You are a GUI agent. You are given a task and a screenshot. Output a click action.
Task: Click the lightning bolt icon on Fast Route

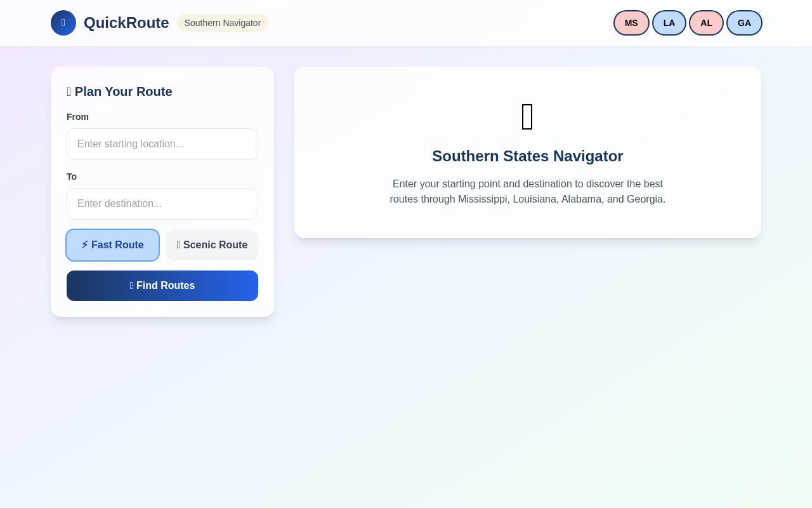pyautogui.click(x=85, y=244)
